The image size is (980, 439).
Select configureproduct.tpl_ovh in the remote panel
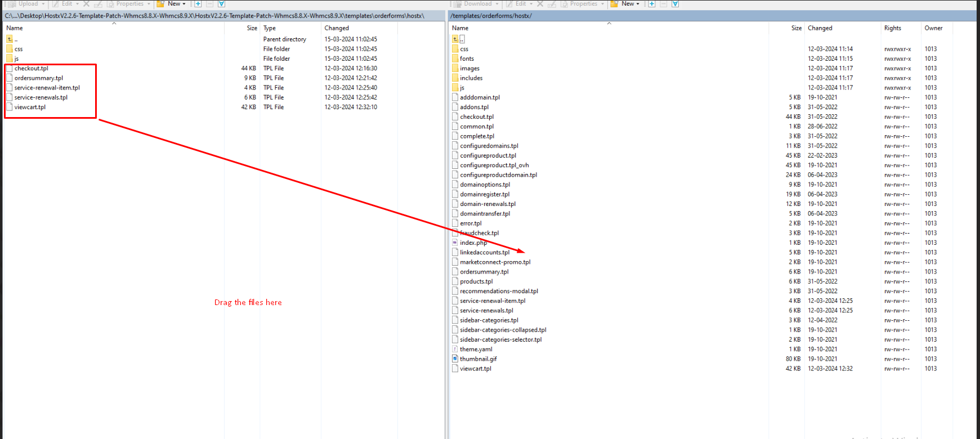pyautogui.click(x=494, y=165)
